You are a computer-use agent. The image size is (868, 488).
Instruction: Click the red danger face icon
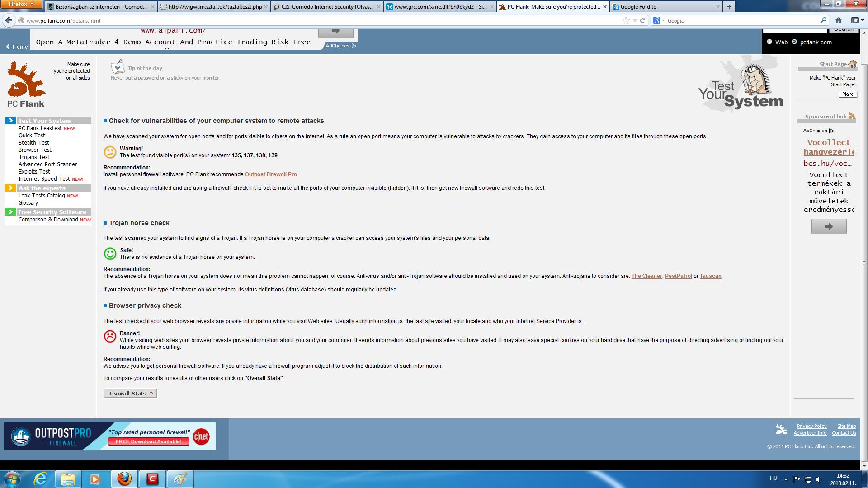[110, 337]
